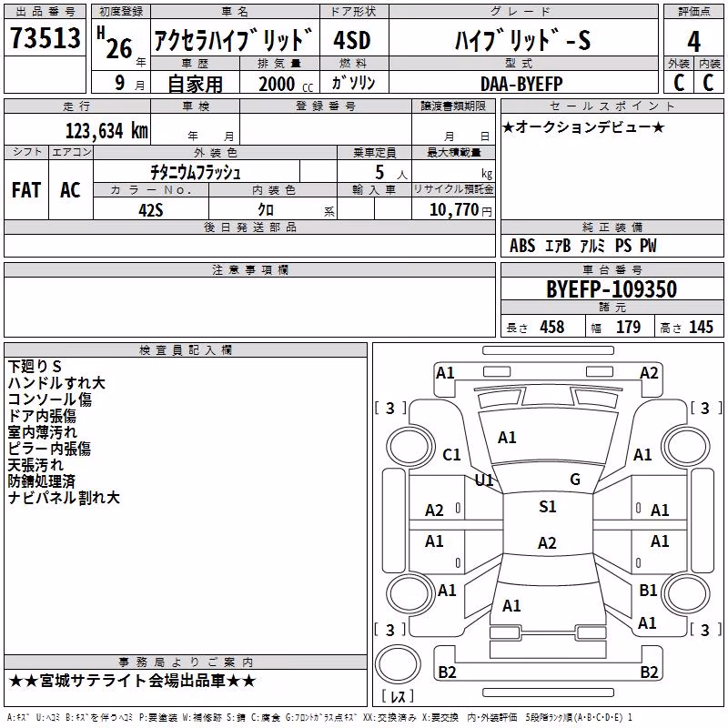Click the S1 roof rust marker
728x728 pixels.
(548, 507)
